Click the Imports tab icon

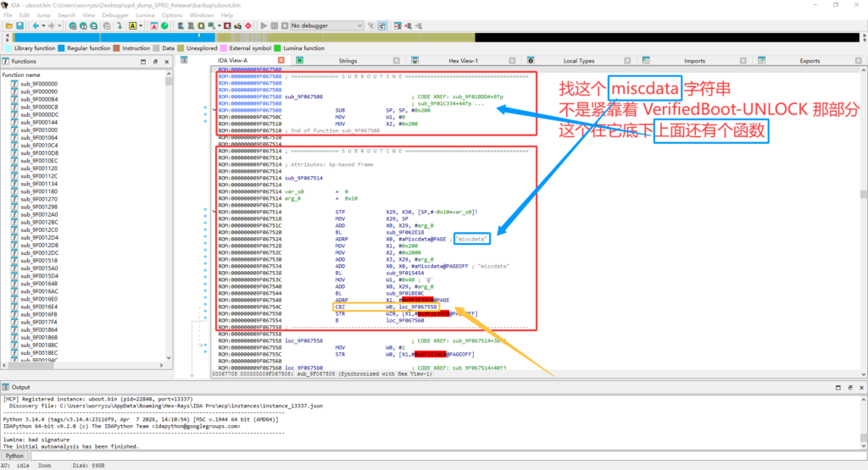coord(646,60)
